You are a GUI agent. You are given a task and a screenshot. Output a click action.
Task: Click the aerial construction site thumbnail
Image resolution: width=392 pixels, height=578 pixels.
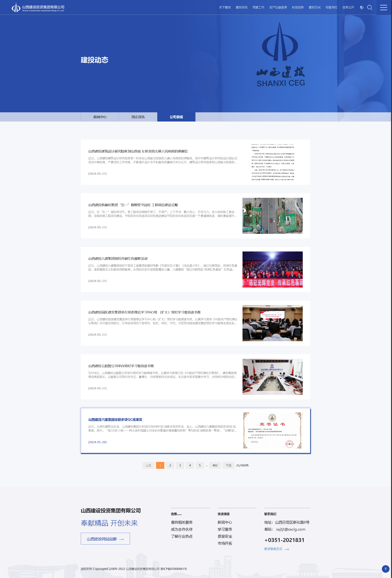tap(272, 216)
